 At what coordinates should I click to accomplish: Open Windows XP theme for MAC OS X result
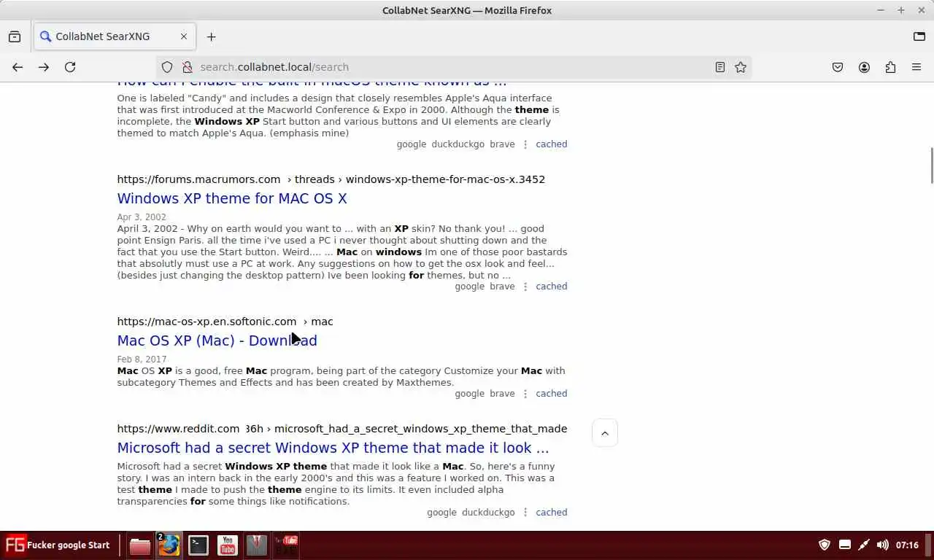[x=232, y=198]
